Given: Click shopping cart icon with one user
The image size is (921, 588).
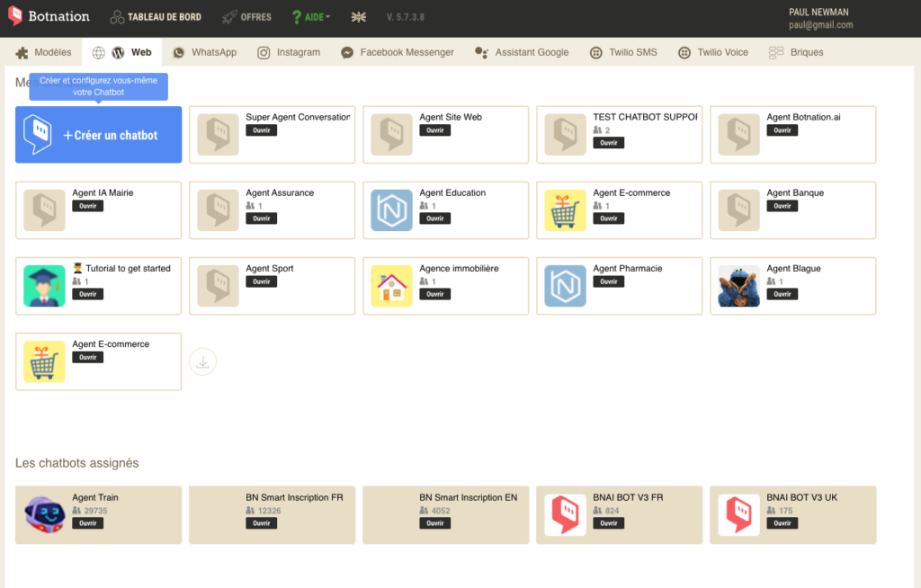Looking at the screenshot, I should pos(565,210).
